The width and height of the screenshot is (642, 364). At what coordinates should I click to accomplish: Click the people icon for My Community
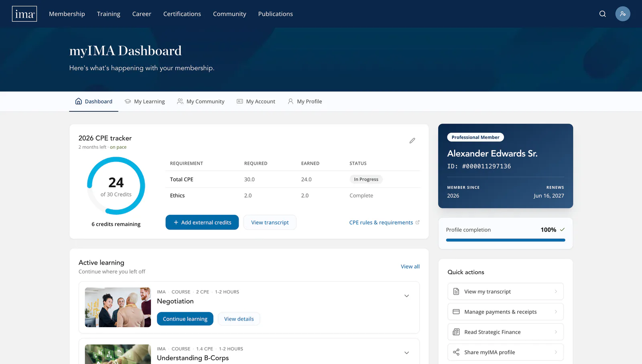coord(180,101)
